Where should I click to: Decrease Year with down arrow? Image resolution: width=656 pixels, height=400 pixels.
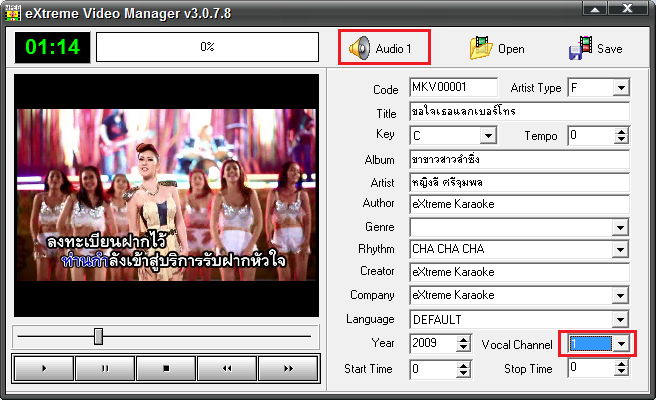click(x=463, y=348)
